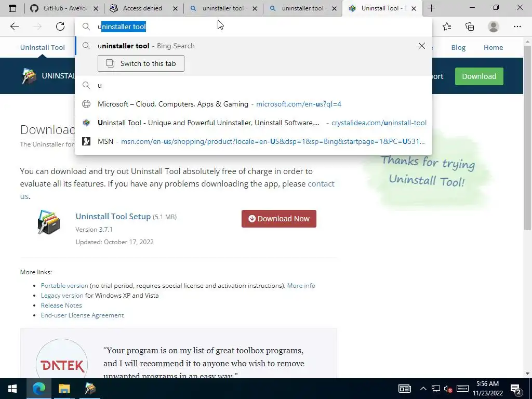This screenshot has width=532, height=399.
Task: Open the touch keyboard tray icon
Action: click(462, 389)
